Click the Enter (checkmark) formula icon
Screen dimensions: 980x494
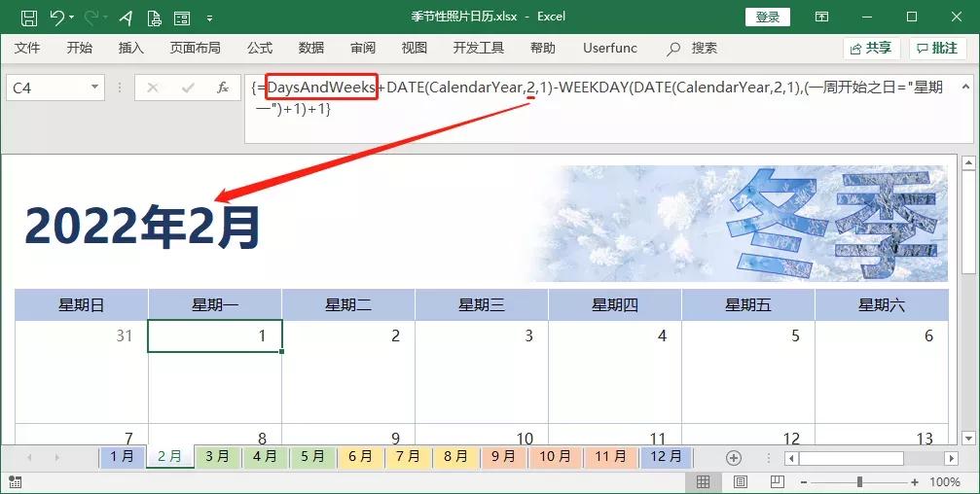188,88
